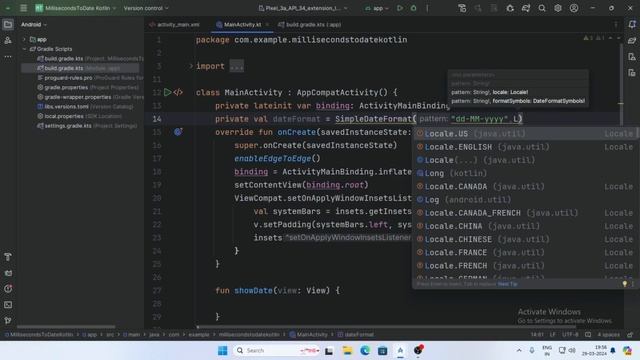
Task: Click Next Tip link in completion popup
Action: (507, 284)
